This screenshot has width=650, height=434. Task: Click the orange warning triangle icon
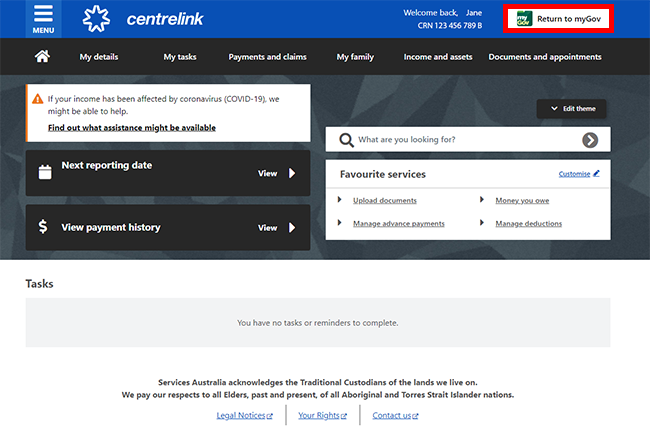(x=38, y=99)
